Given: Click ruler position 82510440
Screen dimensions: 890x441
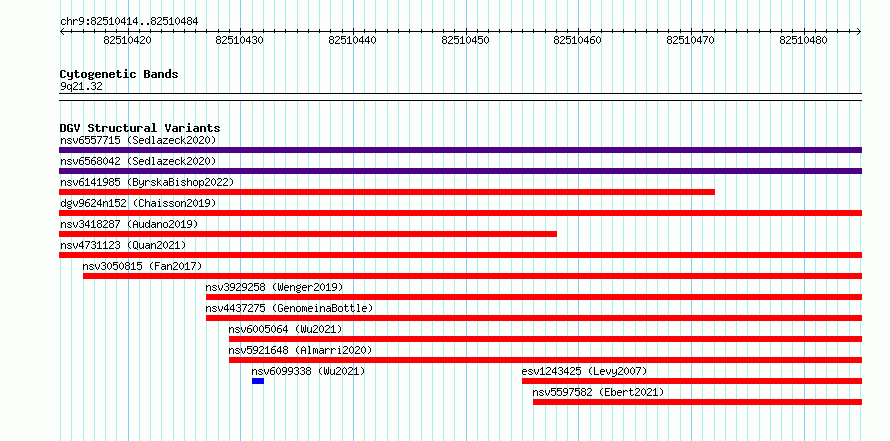Looking at the screenshot, I should (x=353, y=40).
